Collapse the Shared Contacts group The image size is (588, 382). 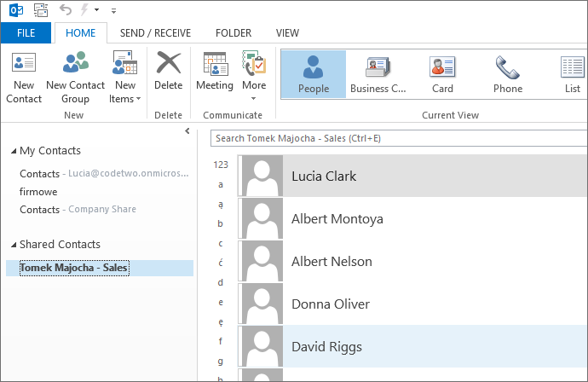tap(14, 245)
